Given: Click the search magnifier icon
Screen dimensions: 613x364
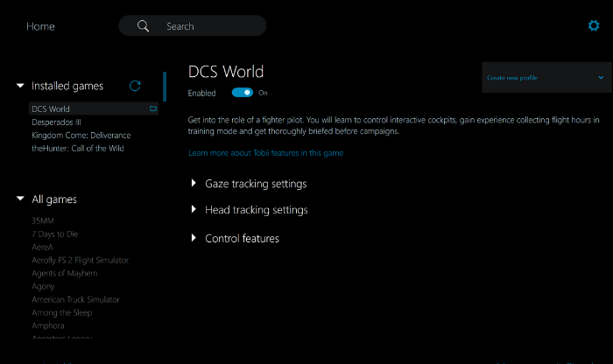Looking at the screenshot, I should 143,26.
